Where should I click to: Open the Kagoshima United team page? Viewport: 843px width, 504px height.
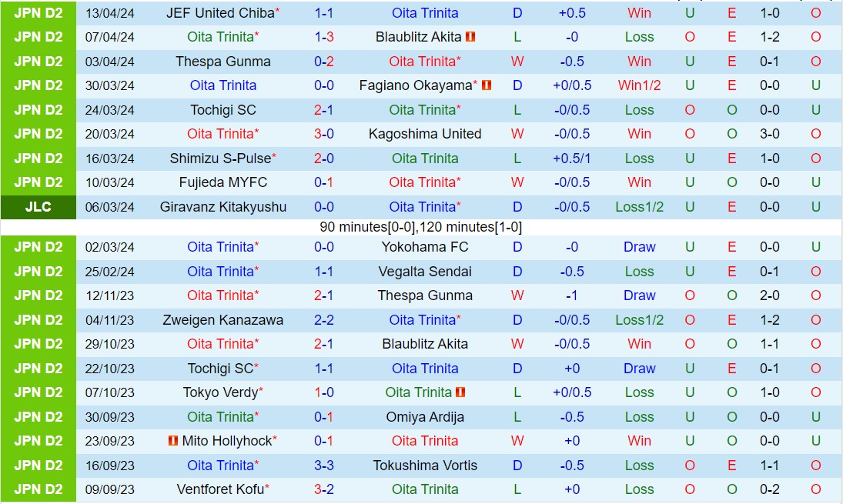coord(425,134)
